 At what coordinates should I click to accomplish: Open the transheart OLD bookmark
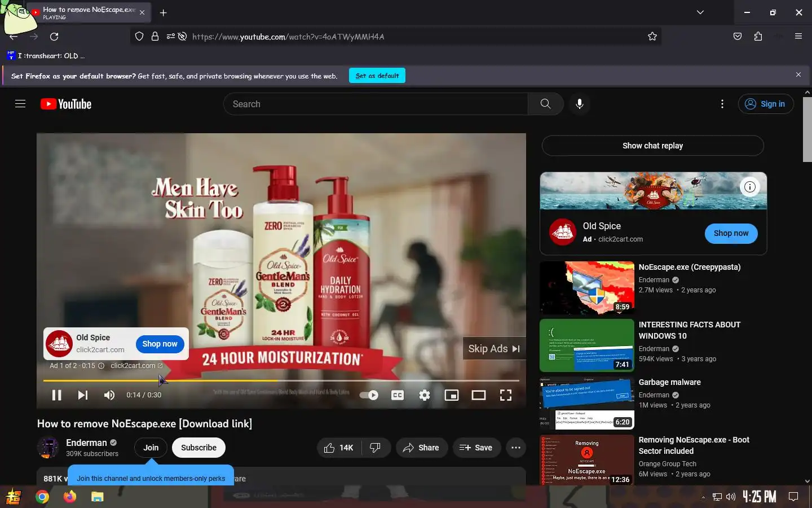pyautogui.click(x=46, y=56)
